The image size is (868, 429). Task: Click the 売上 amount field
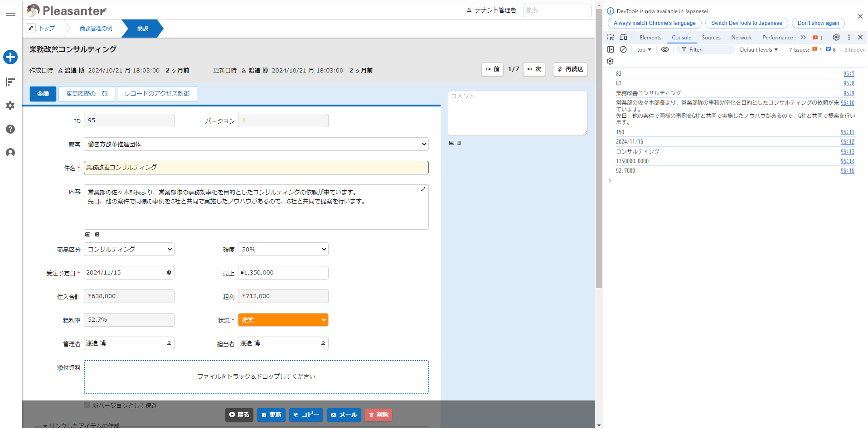[283, 273]
